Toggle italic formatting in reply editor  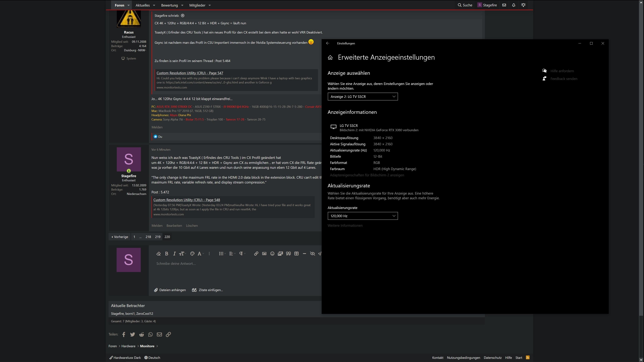click(x=174, y=254)
